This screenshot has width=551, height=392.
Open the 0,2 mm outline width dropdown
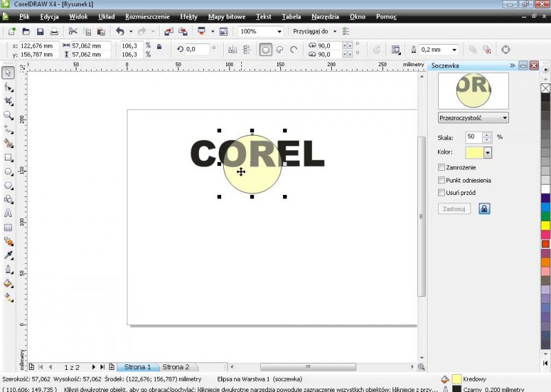click(x=454, y=50)
